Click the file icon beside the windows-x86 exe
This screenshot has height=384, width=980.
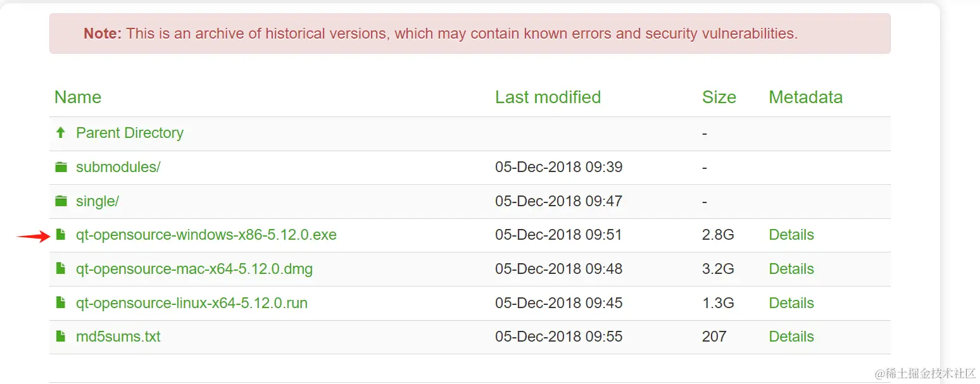(61, 235)
